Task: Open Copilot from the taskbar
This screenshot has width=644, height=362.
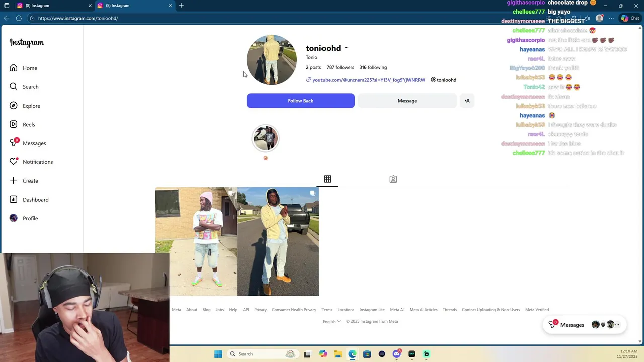Action: [323, 354]
